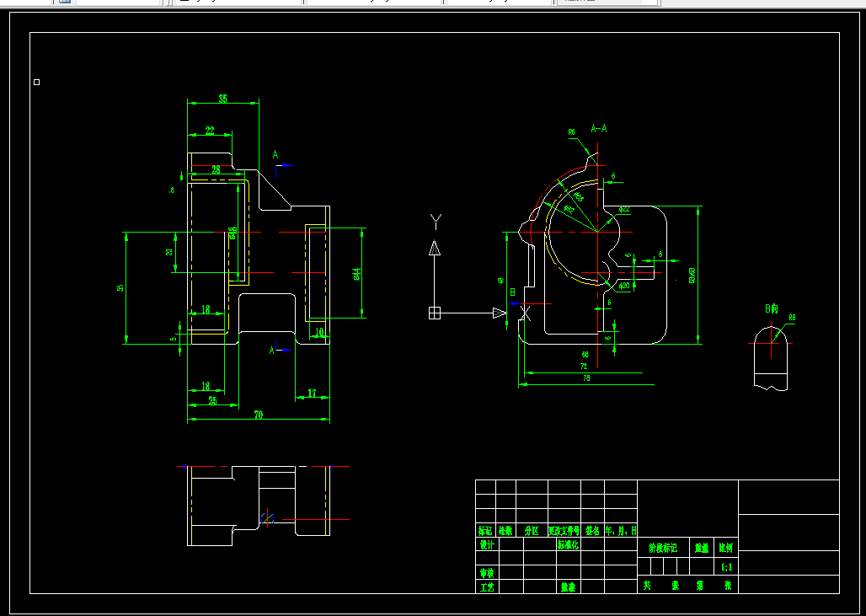Click the 更改文件号 title block cell
The image size is (866, 616).
point(564,531)
